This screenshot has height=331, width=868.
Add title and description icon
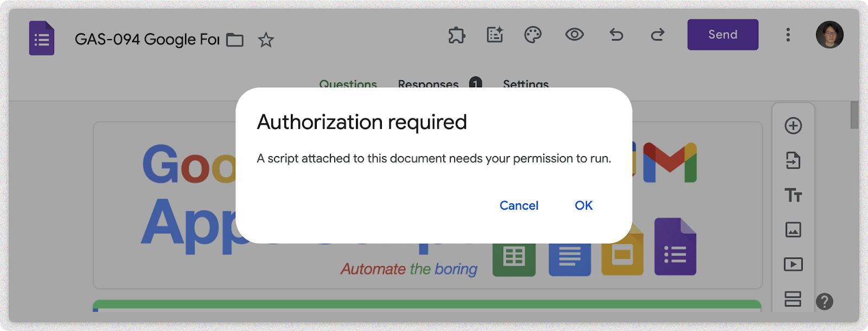pos(793,195)
